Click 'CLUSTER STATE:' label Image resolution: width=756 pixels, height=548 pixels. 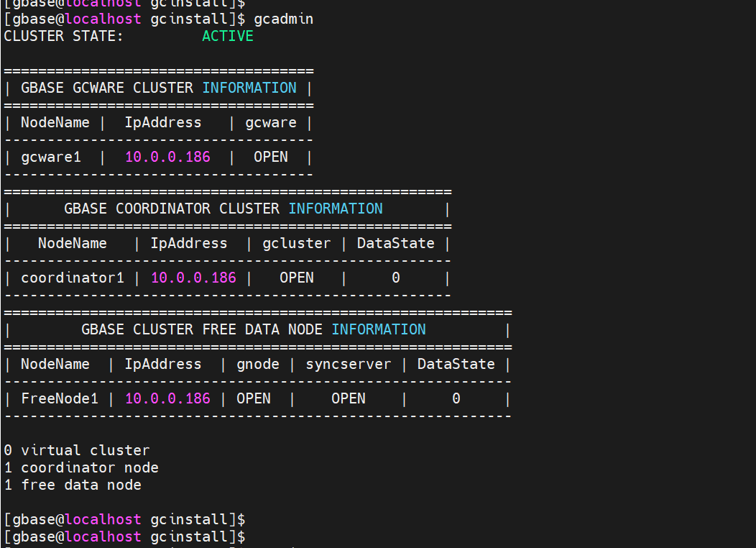(x=64, y=36)
